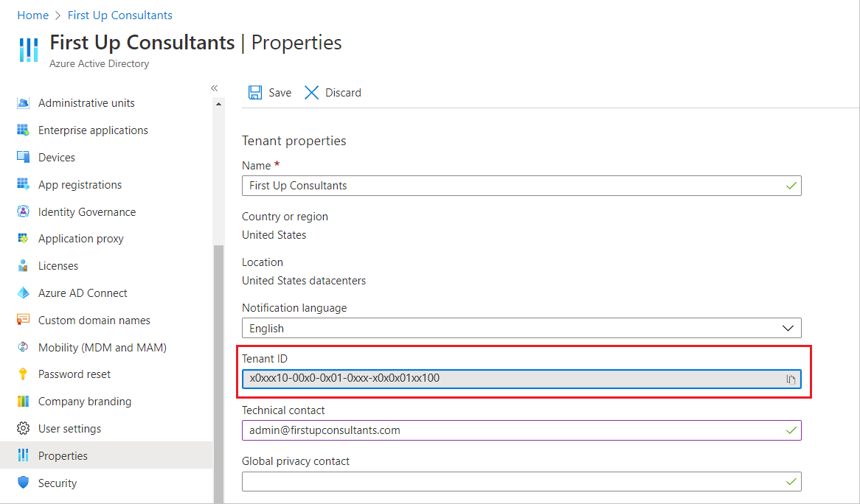Viewport: 860px width, 504px height.
Task: Click the Technical contact field
Action: tap(521, 430)
